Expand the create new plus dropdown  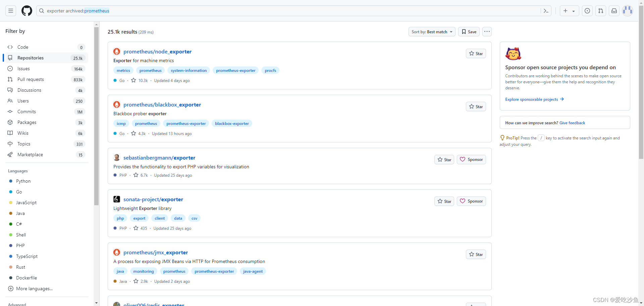(569, 11)
